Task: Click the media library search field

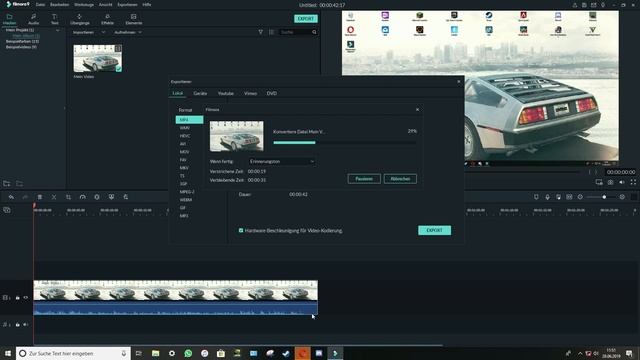Action: coord(295,32)
